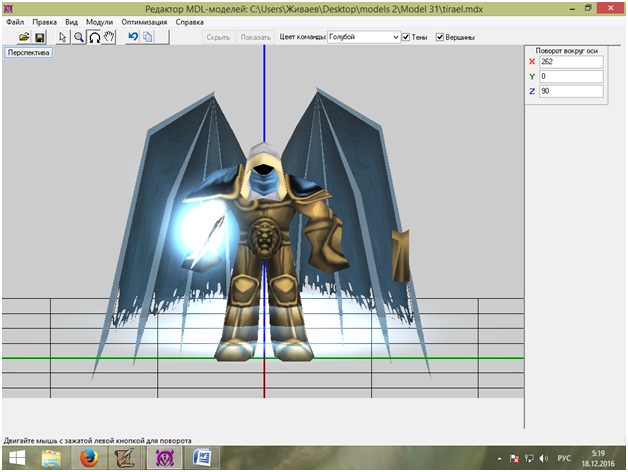Select the arrow pointer tool
The width and height of the screenshot is (628, 472).
(63, 37)
